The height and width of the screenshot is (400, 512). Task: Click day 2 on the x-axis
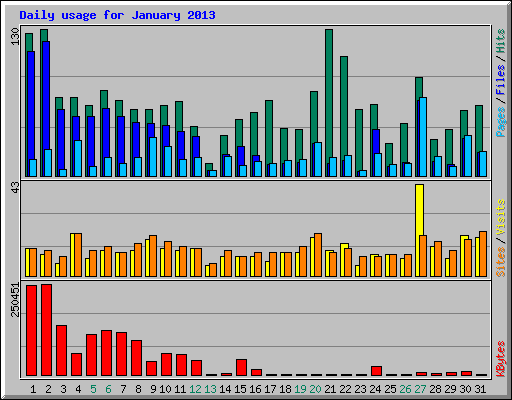click(x=48, y=389)
